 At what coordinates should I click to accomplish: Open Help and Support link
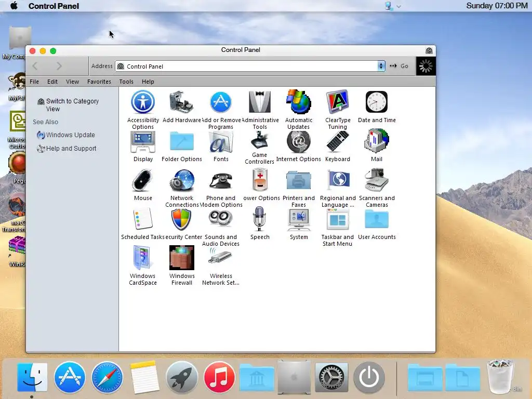pos(71,149)
